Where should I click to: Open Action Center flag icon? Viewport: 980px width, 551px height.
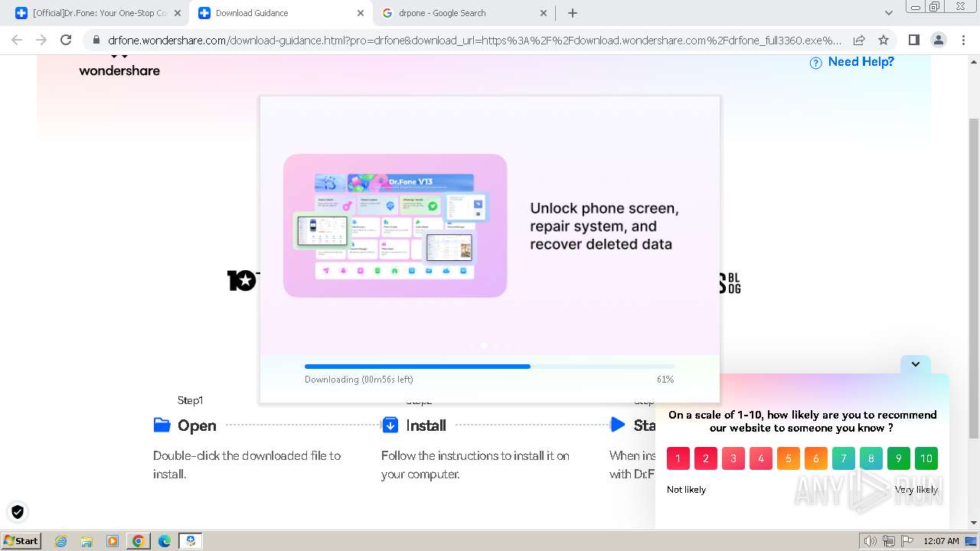[x=907, y=541]
